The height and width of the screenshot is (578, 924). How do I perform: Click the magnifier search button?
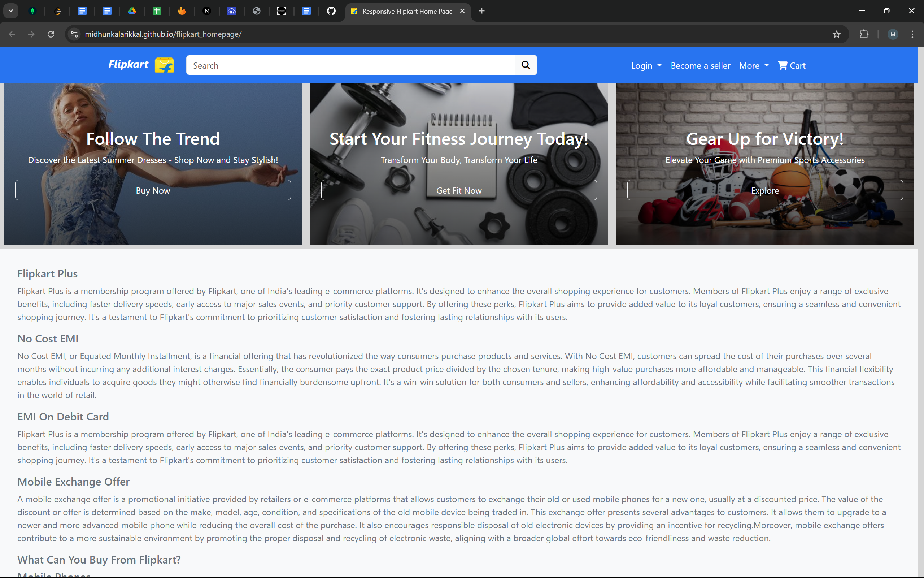pos(526,65)
